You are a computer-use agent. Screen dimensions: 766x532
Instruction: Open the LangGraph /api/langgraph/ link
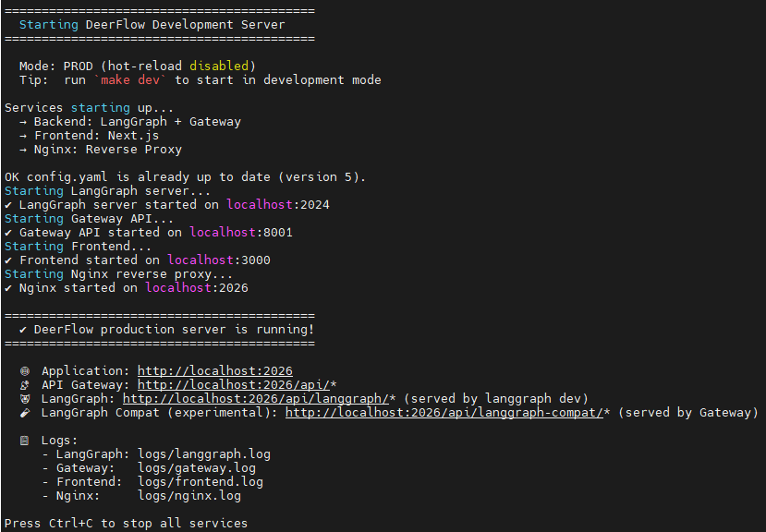pos(256,399)
